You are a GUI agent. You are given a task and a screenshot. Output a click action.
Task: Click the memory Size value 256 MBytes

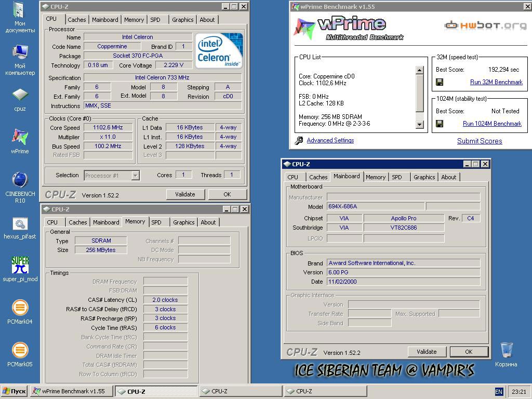click(x=101, y=250)
